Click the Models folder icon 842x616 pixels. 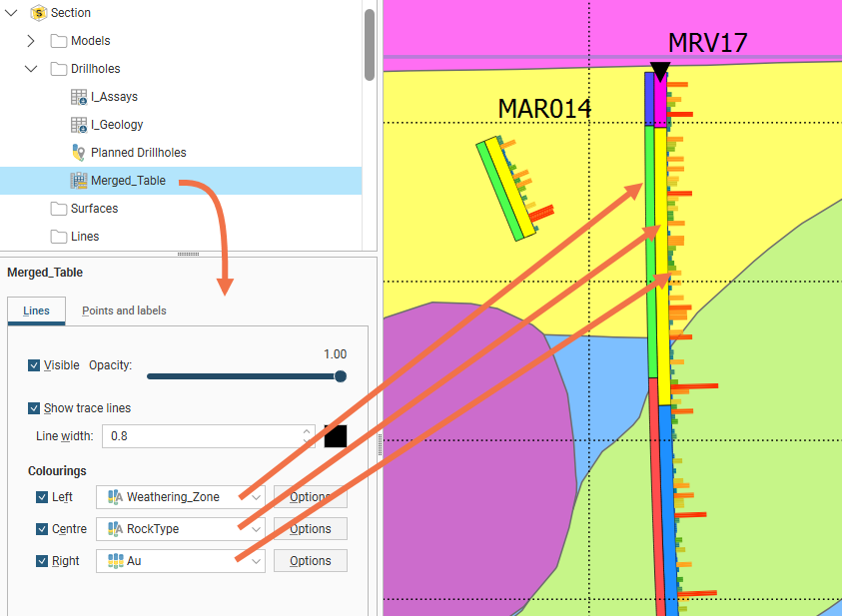point(59,41)
